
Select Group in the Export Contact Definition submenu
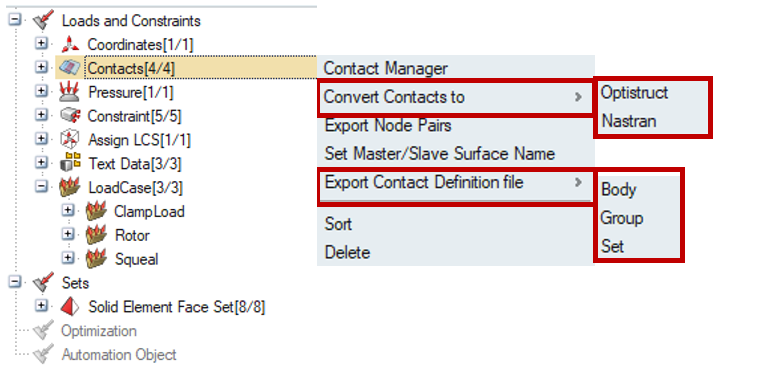point(621,218)
